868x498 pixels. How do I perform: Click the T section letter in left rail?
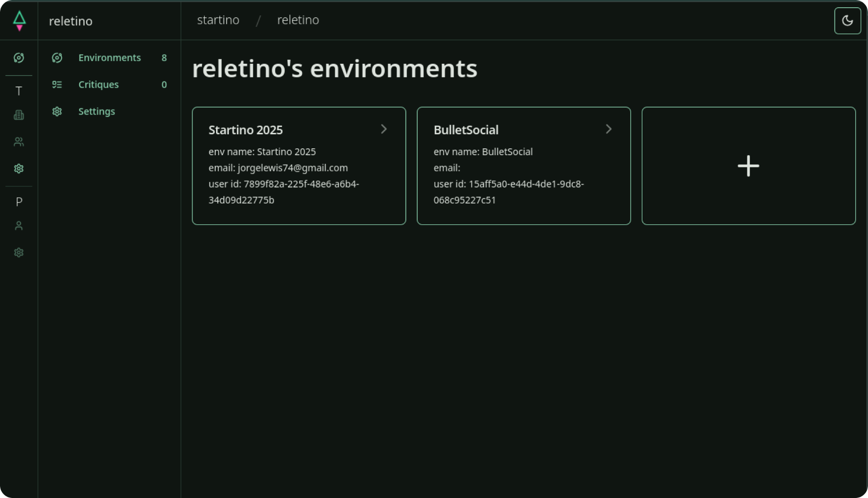click(x=19, y=91)
